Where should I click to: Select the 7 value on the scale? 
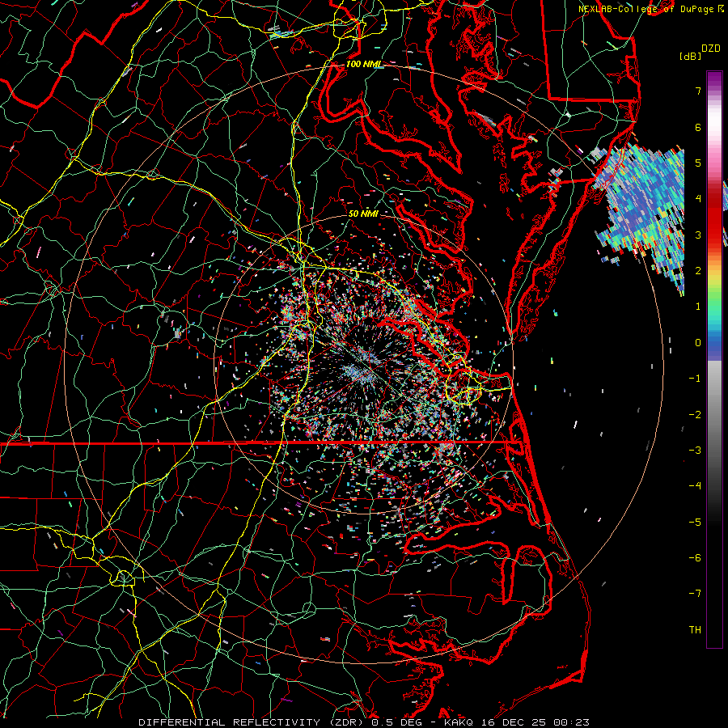(x=698, y=91)
